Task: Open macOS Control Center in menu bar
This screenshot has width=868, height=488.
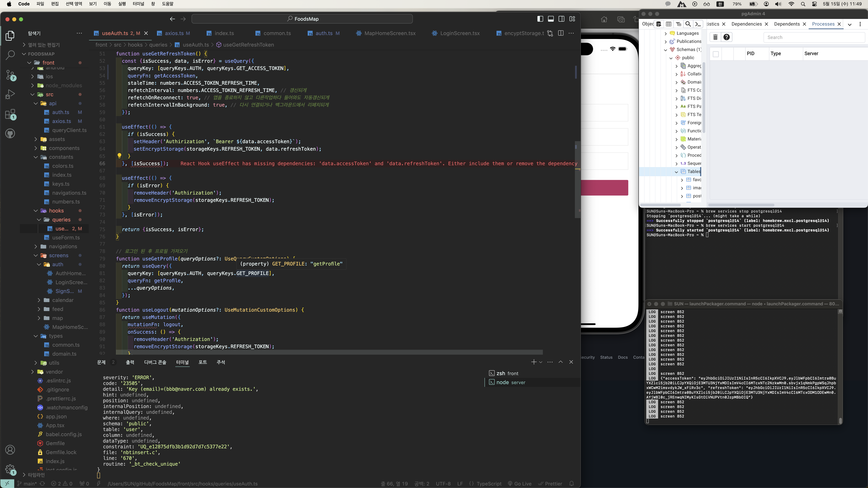Action: pos(814,4)
